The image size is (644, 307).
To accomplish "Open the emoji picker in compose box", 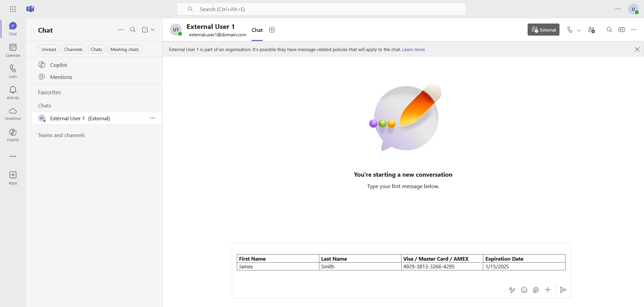I will [524, 290].
